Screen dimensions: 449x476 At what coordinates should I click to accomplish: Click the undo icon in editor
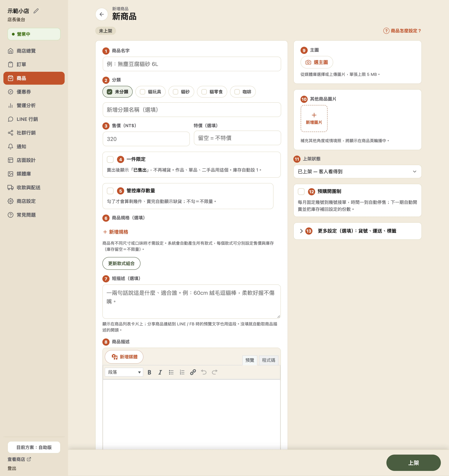coord(204,372)
